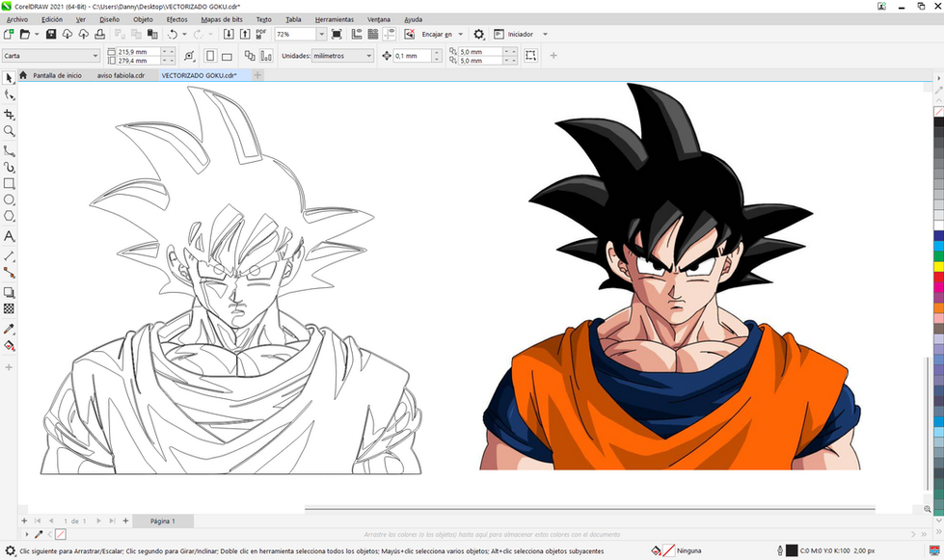944x560 pixels.
Task: Select the Parallel Dimension tool
Action: pos(9,256)
